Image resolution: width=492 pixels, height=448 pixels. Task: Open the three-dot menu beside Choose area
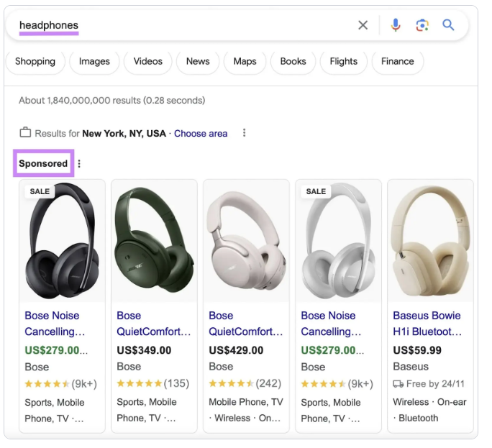tap(245, 133)
